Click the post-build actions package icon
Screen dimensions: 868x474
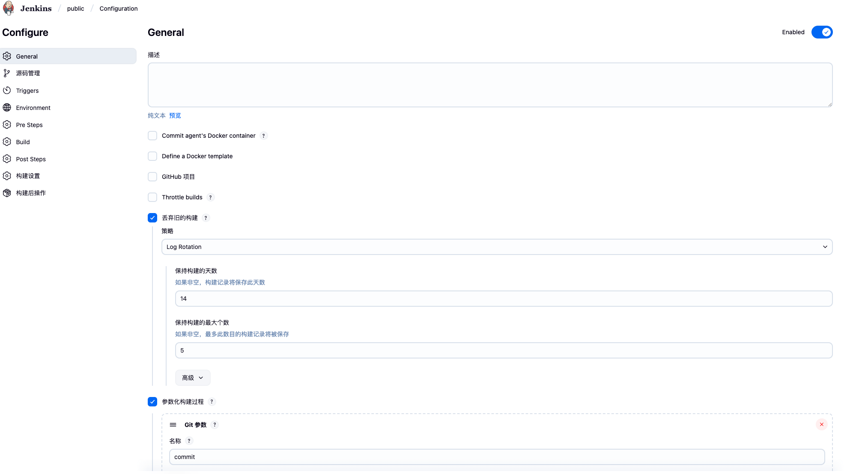pos(7,193)
